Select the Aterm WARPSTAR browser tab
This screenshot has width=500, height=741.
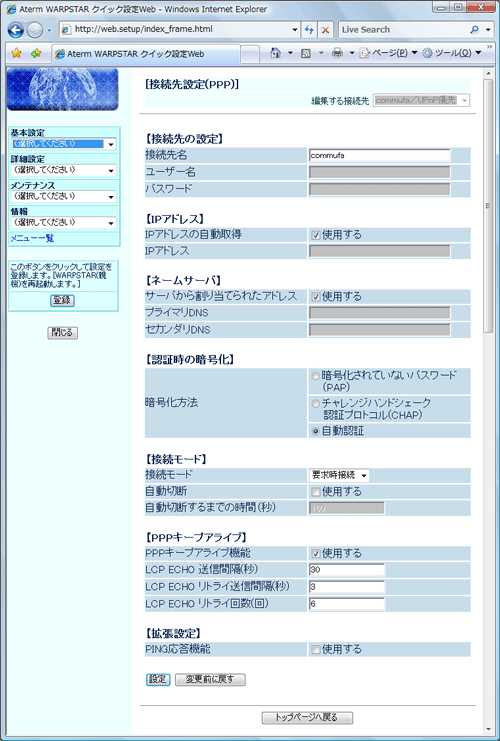146,54
